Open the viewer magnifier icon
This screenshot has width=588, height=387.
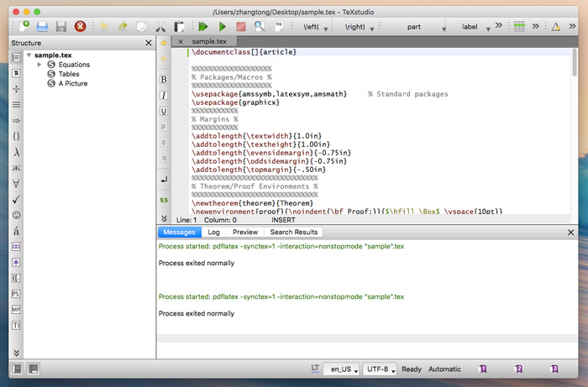pyautogui.click(x=260, y=27)
